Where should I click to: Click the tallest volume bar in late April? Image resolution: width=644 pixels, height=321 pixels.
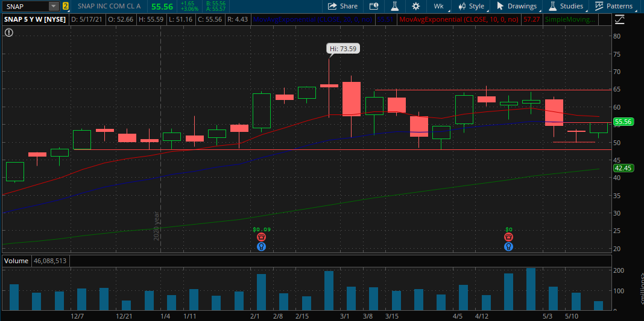click(x=531, y=289)
